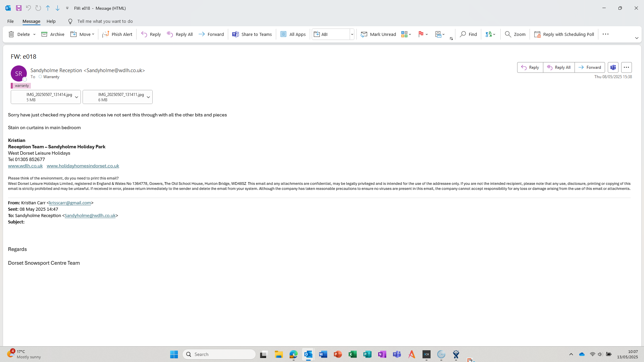Click the Warranty recipient name

tap(51, 77)
